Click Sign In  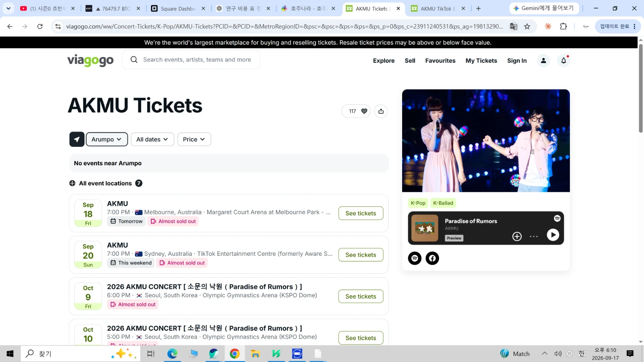[517, 61]
